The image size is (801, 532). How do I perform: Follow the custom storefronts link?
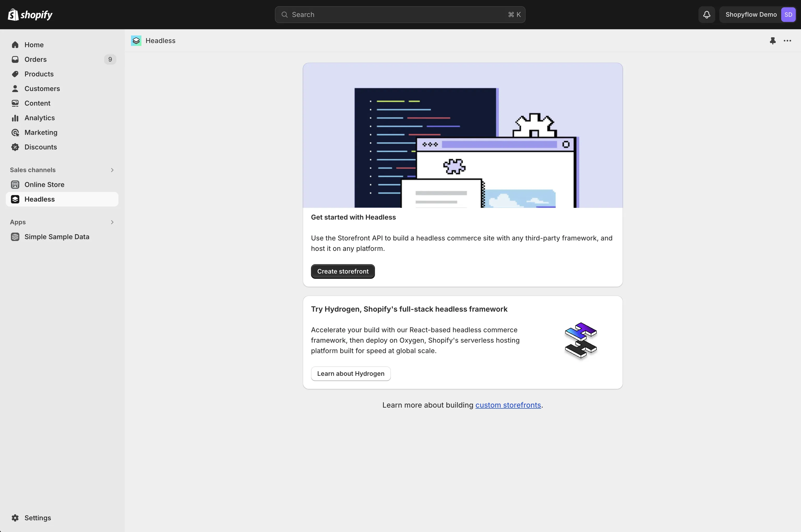(508, 405)
